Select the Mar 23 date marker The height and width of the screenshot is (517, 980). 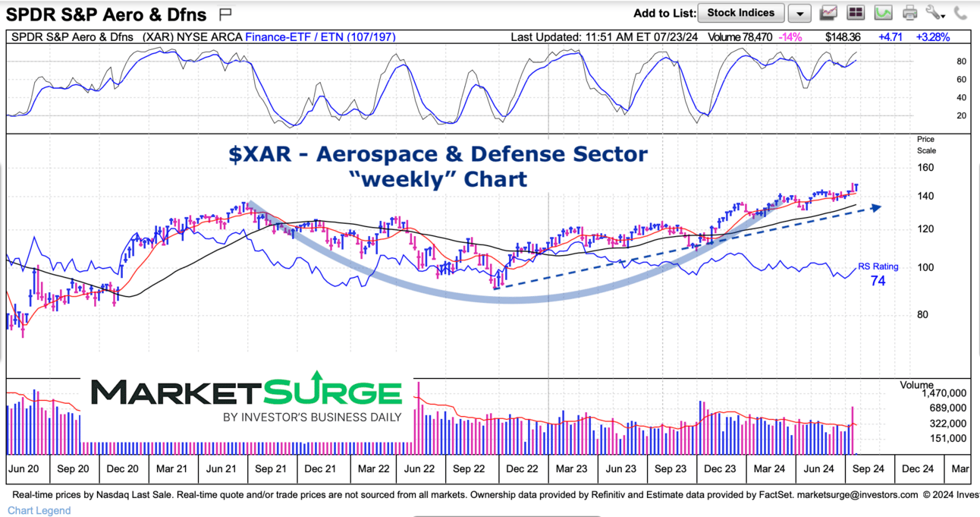[x=571, y=468]
